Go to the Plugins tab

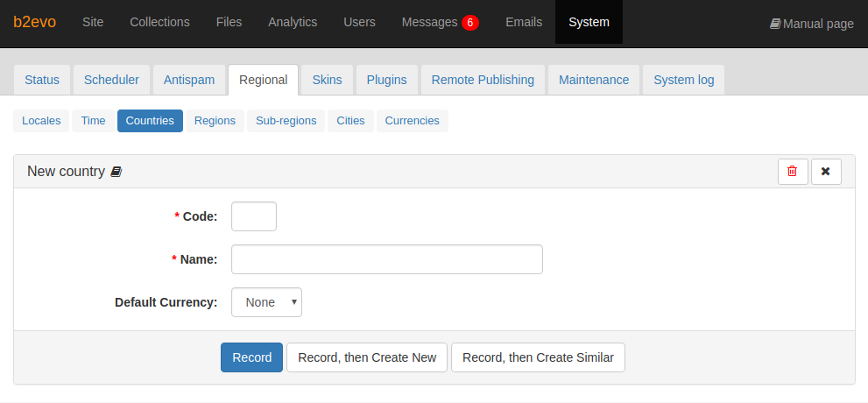386,80
